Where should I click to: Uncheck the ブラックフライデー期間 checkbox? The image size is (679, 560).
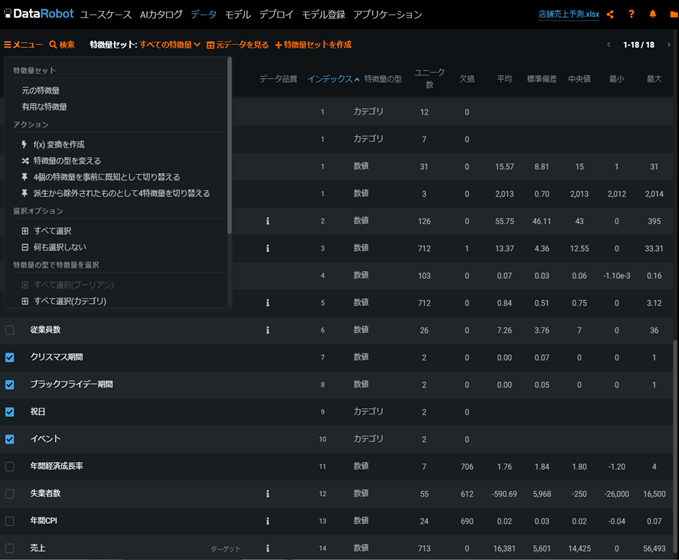(x=10, y=385)
